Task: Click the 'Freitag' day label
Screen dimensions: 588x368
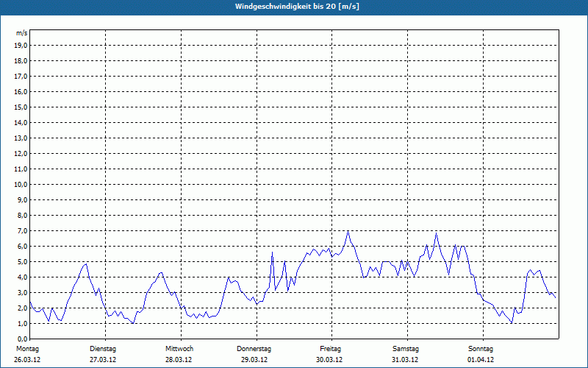Action: point(330,349)
